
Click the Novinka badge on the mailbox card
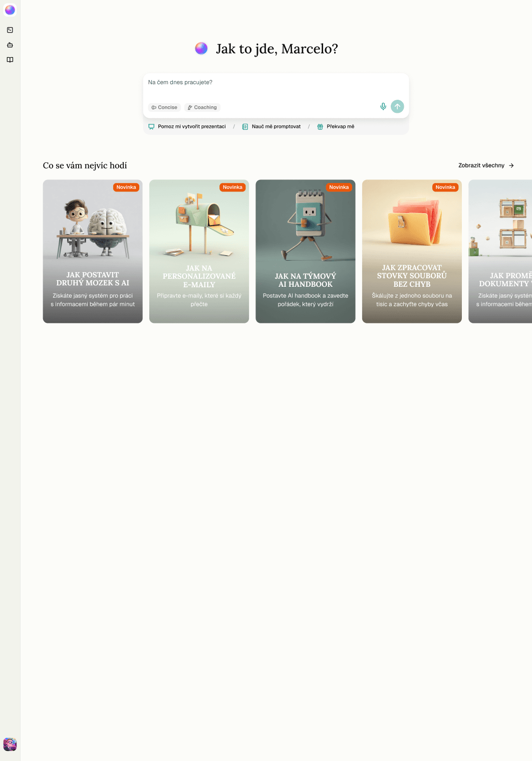click(x=232, y=187)
